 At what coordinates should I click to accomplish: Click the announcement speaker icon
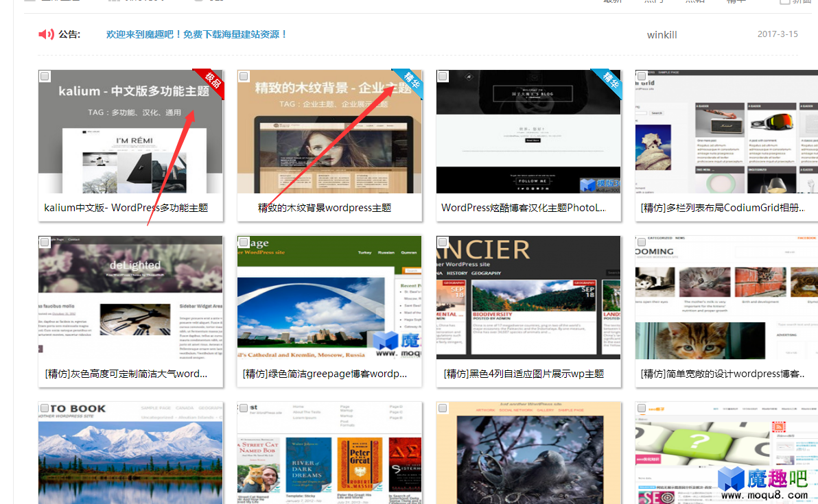click(46, 34)
